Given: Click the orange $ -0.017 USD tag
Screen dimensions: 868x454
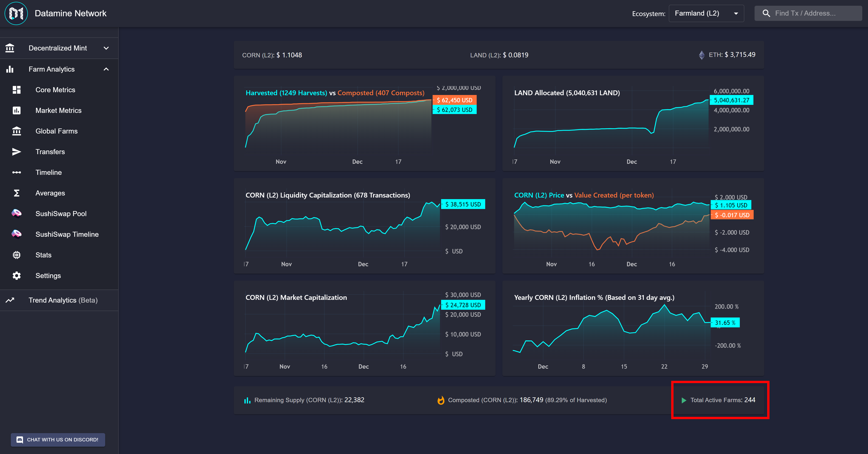Looking at the screenshot, I should pyautogui.click(x=732, y=215).
